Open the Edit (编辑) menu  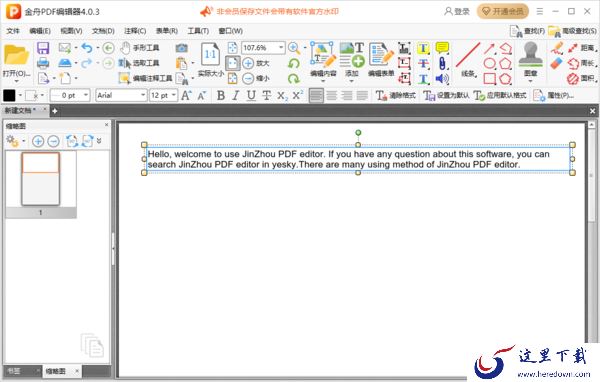tap(40, 31)
